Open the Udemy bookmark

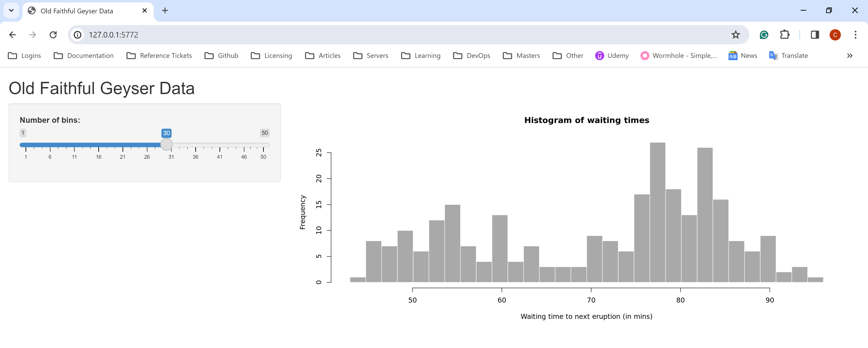[612, 56]
